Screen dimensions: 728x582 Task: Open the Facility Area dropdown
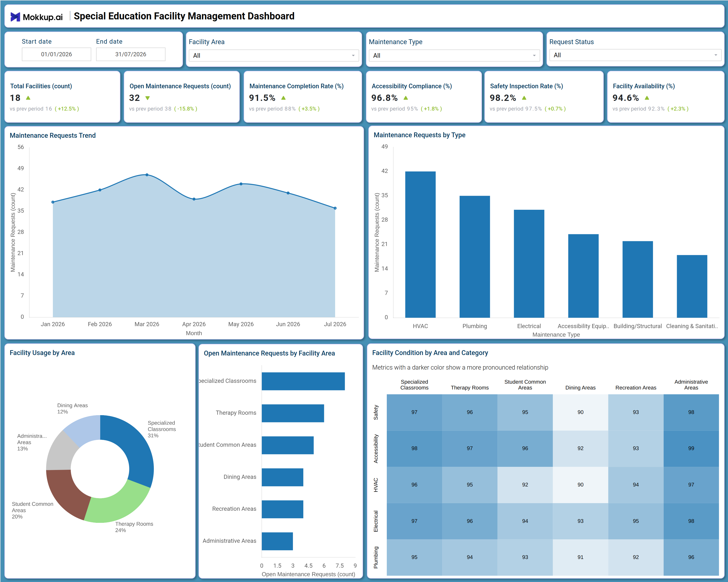click(273, 56)
